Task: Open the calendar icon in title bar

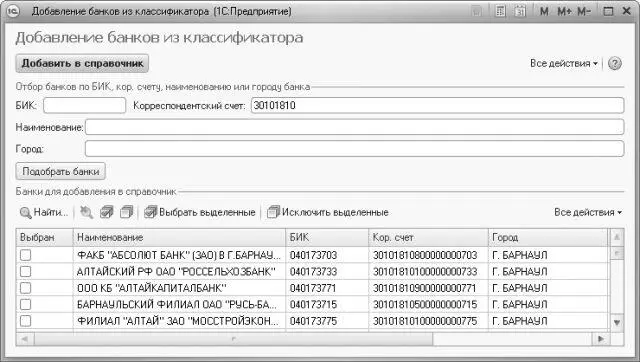Action: 520,11
